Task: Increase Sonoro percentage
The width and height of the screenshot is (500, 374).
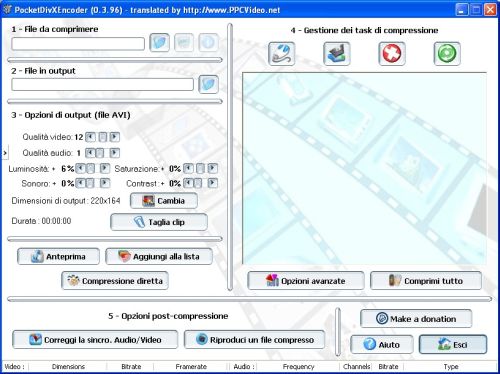Action: pyautogui.click(x=105, y=183)
